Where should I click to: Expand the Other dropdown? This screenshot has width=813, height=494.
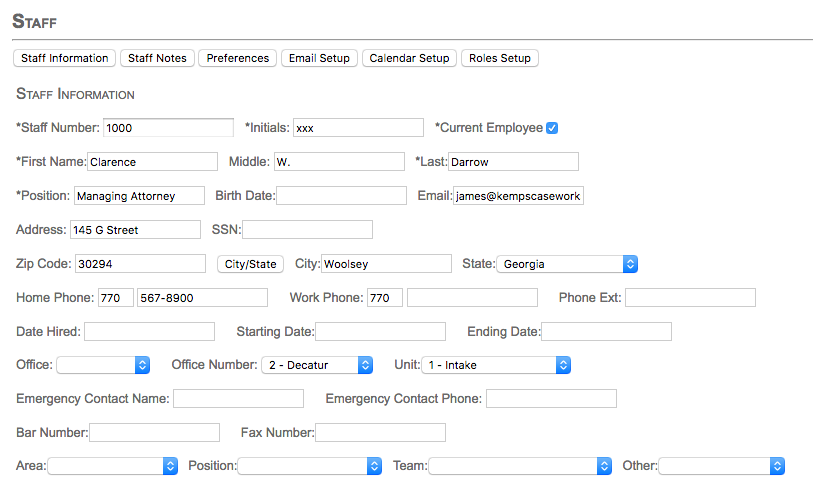pyautogui.click(x=722, y=466)
